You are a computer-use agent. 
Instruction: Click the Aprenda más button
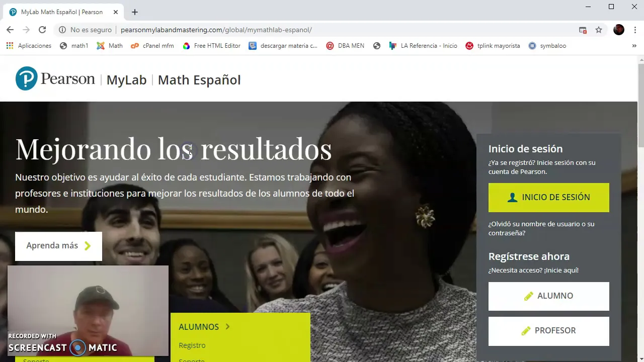click(x=58, y=246)
